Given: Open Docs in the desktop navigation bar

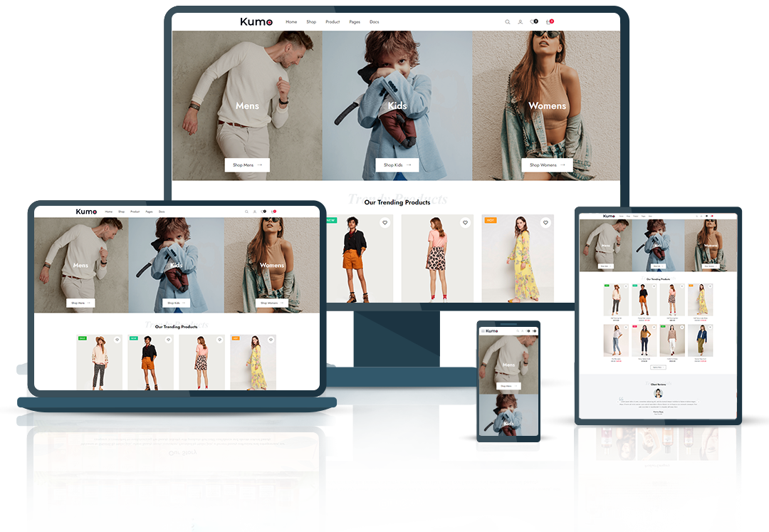Looking at the screenshot, I should tap(374, 22).
